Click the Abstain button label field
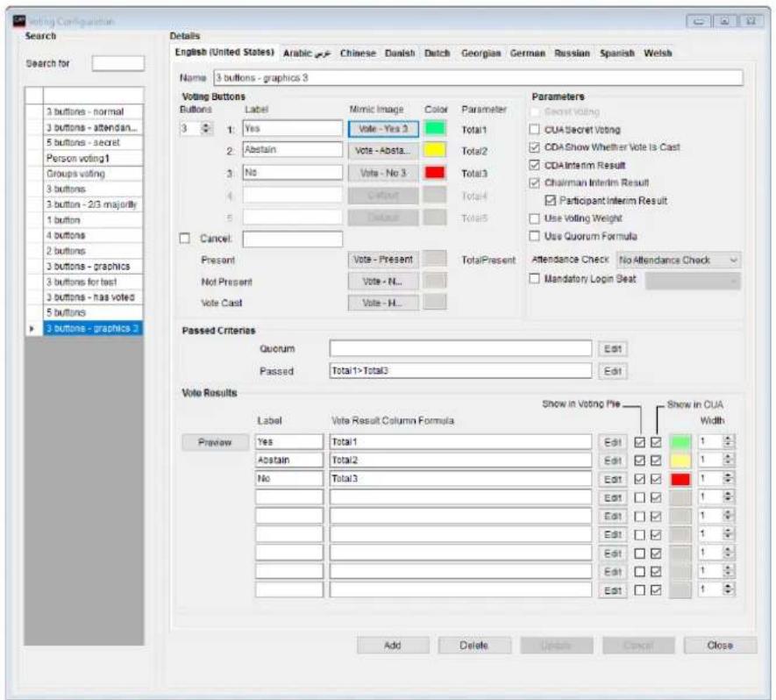 (x=293, y=150)
